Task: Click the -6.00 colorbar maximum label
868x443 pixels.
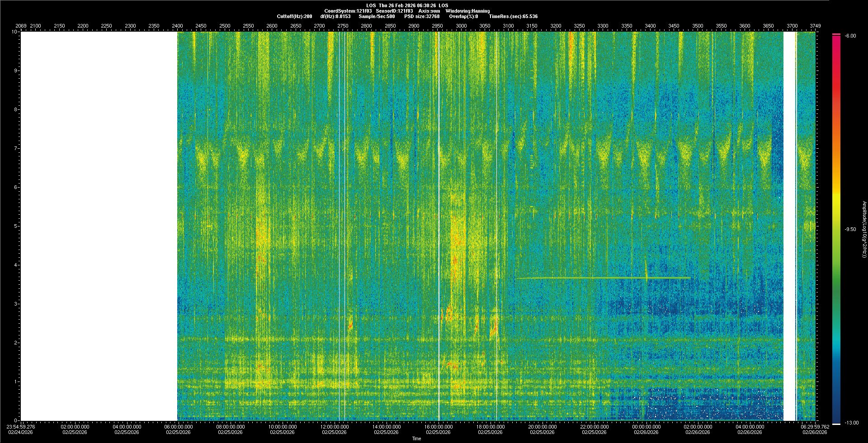Action: pyautogui.click(x=849, y=36)
